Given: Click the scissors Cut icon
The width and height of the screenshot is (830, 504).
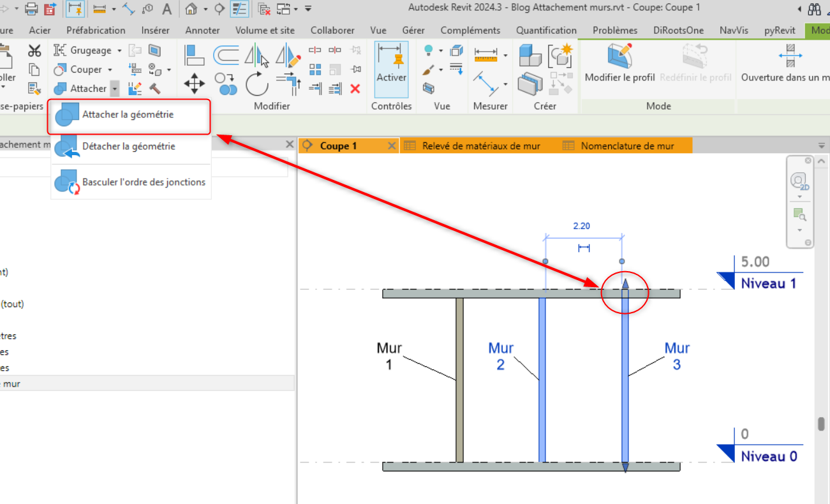Looking at the screenshot, I should pos(34,51).
